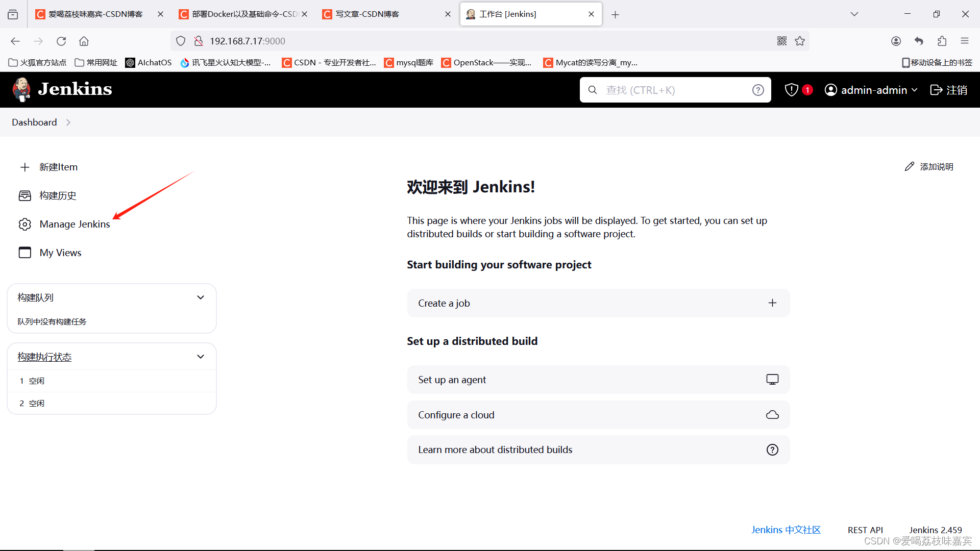Image resolution: width=980 pixels, height=551 pixels.
Task: Select executor 1 空闲 row
Action: [112, 381]
